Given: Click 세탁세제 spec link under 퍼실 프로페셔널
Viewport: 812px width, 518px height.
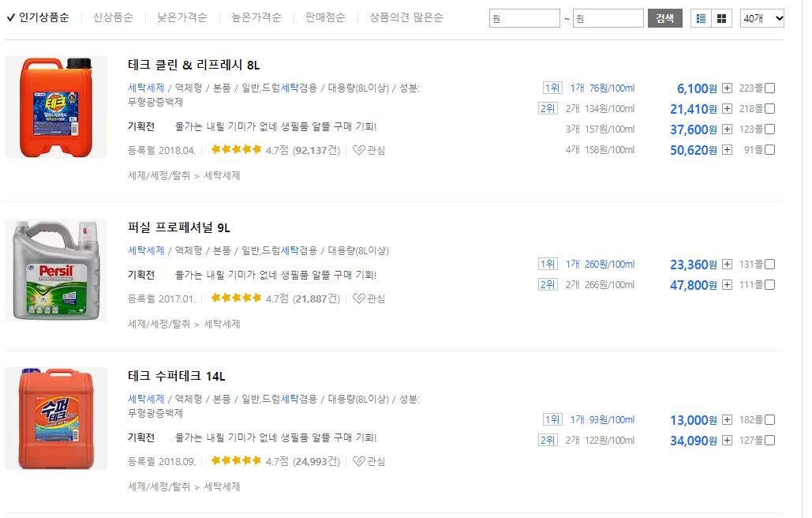Looking at the screenshot, I should click(146, 251).
